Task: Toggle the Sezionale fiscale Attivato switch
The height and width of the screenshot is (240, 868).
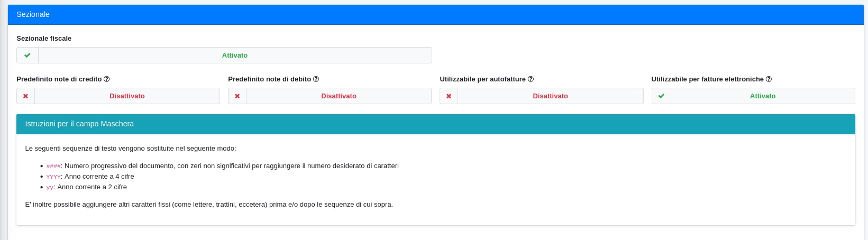Action: point(235,56)
